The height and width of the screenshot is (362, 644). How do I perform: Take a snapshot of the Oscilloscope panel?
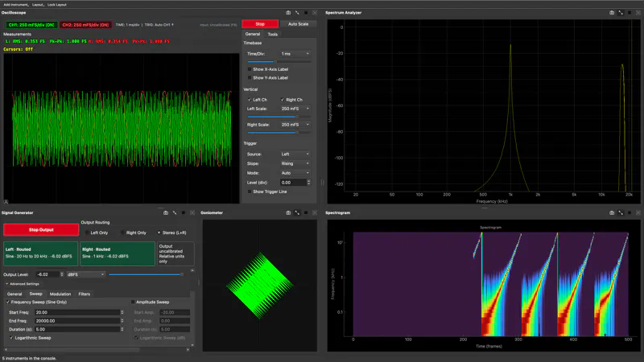point(288,13)
